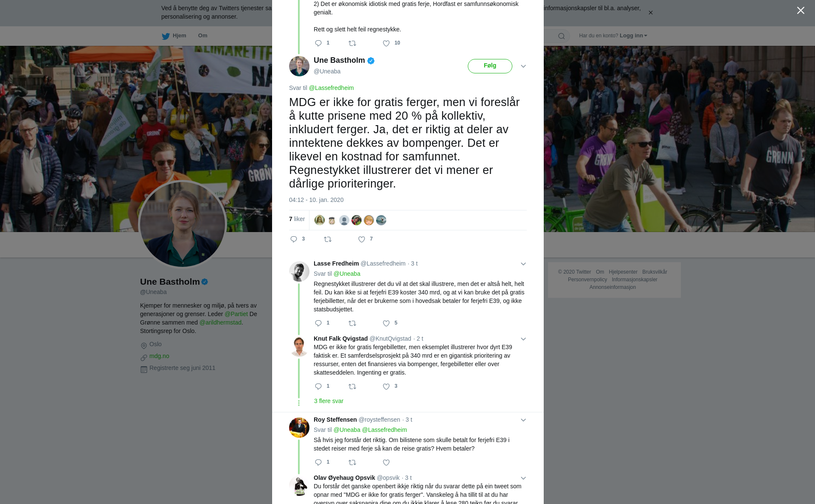Like Lasse Fredheim's reply tweet
The image size is (815, 504).
386,323
